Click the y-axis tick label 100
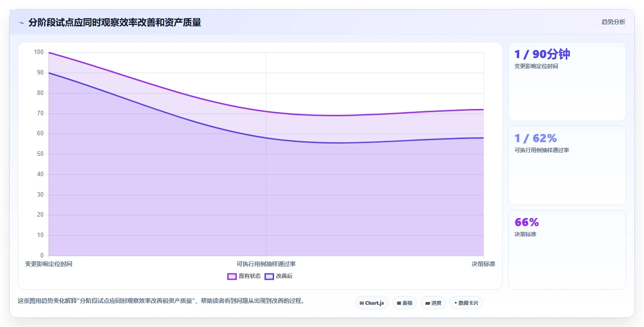 [x=39, y=52]
